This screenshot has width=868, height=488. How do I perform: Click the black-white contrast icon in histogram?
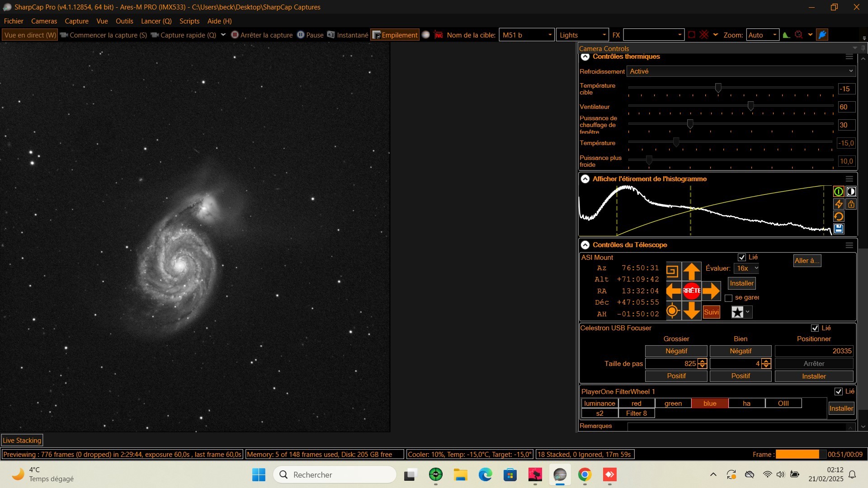[851, 192]
